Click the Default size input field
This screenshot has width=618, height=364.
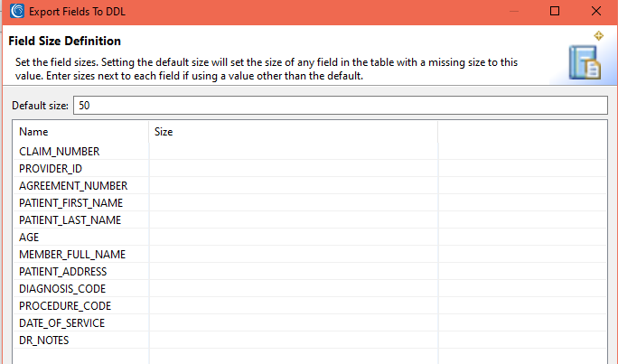(x=341, y=105)
